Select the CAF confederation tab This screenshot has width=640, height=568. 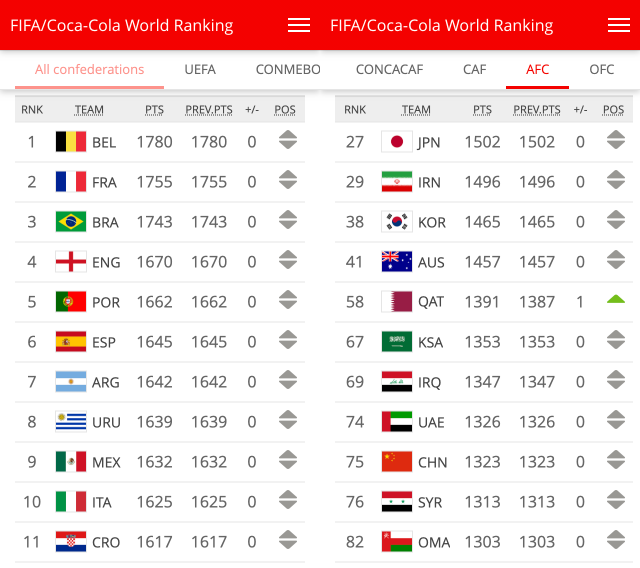pos(475,69)
